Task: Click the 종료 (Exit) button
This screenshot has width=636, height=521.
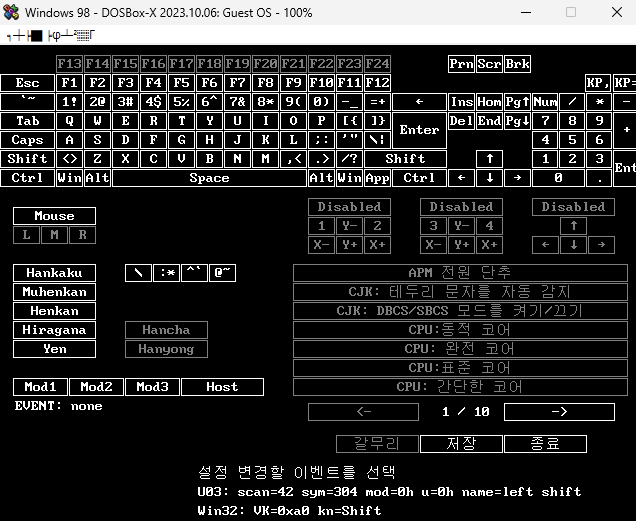Action: click(x=545, y=444)
